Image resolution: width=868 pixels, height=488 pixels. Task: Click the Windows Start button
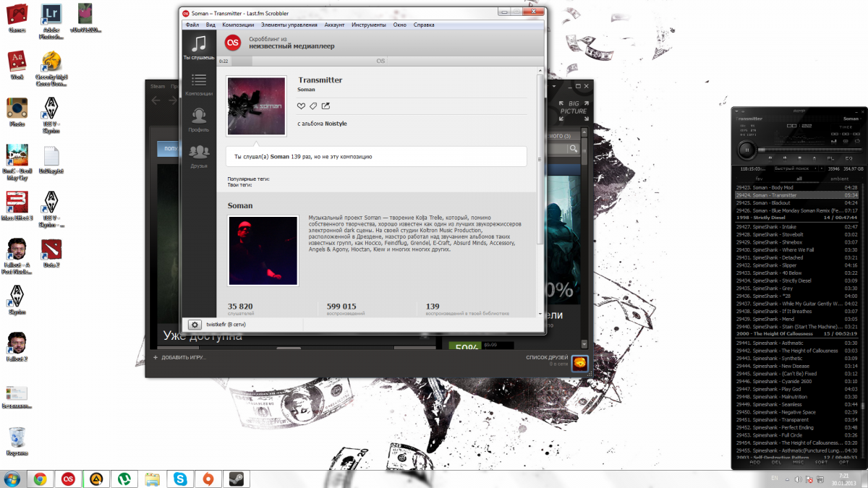pos(12,479)
